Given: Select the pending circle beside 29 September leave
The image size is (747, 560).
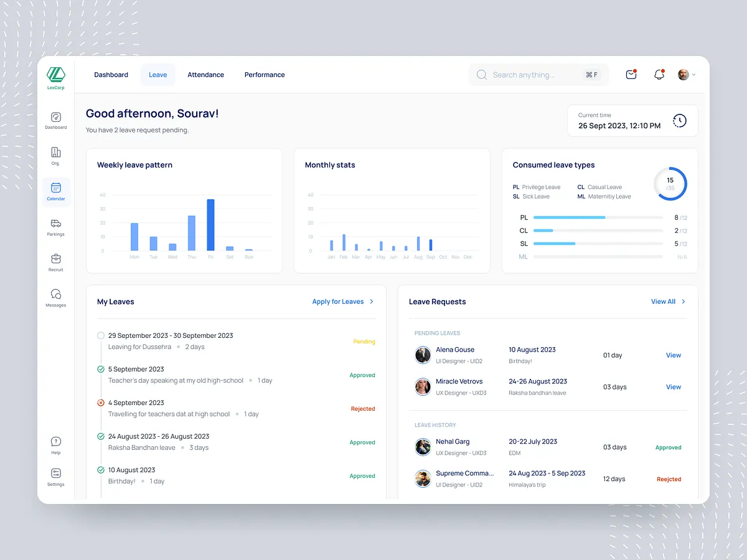Looking at the screenshot, I should (x=100, y=335).
